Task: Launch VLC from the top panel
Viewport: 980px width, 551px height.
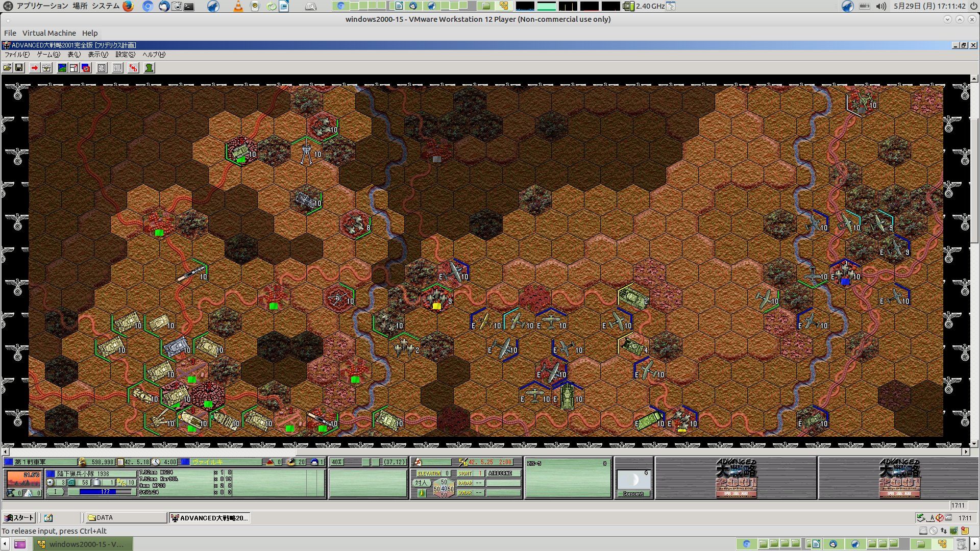Action: (238, 6)
